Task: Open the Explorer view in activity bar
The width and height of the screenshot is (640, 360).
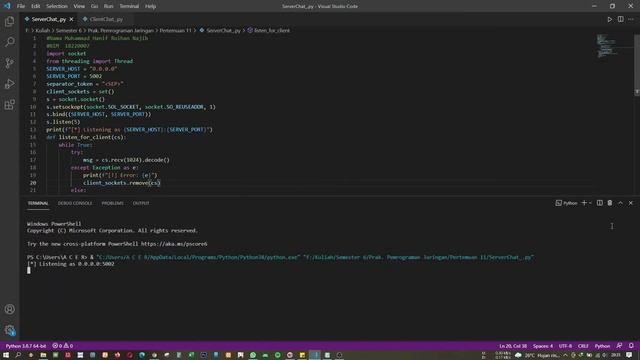Action: click(9, 21)
